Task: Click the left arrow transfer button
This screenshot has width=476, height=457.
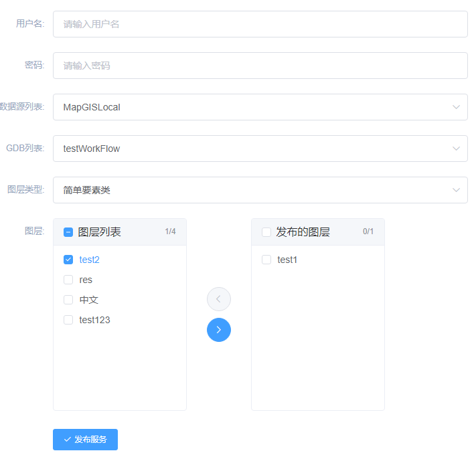Action: tap(219, 299)
